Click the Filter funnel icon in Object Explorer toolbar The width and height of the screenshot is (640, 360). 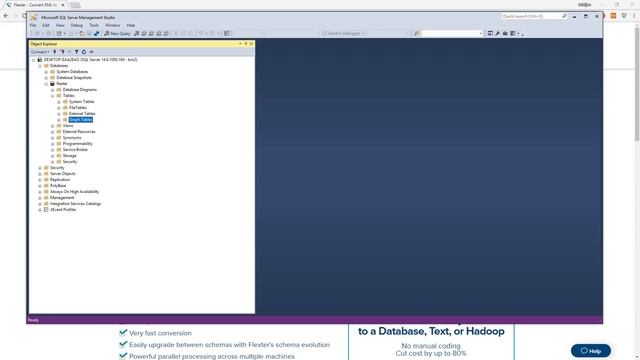(x=77, y=52)
